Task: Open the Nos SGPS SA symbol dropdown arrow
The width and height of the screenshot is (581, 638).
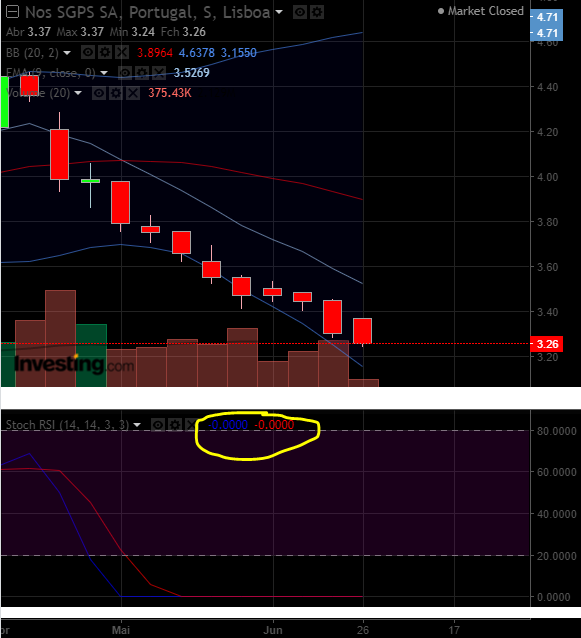Action: [x=279, y=12]
